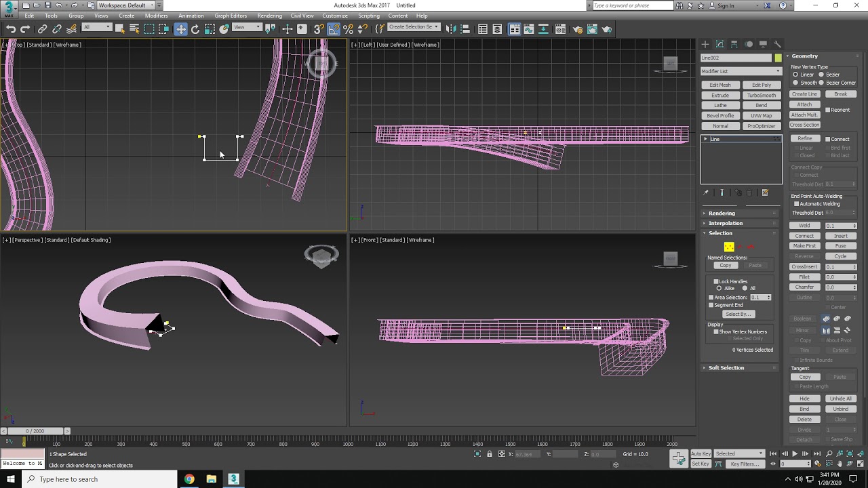Activate the Select and Rotate tool
This screenshot has width=868, height=488.
[195, 29]
